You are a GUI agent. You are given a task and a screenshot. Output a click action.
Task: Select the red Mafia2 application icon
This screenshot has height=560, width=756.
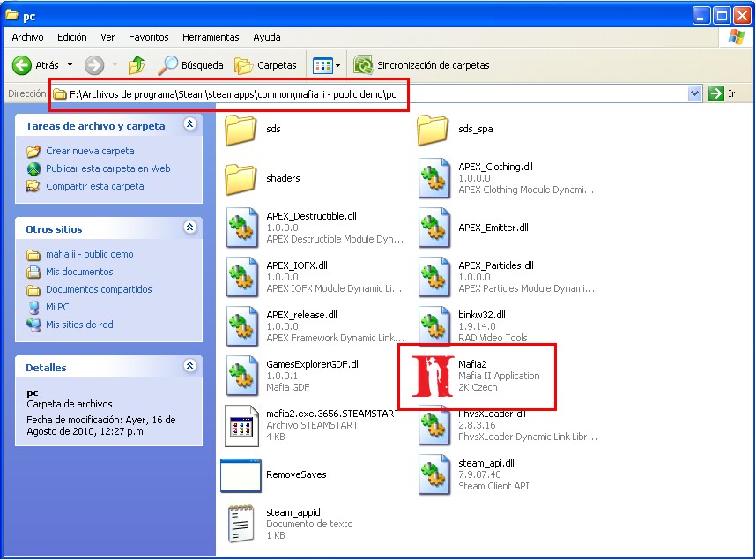coord(433,376)
